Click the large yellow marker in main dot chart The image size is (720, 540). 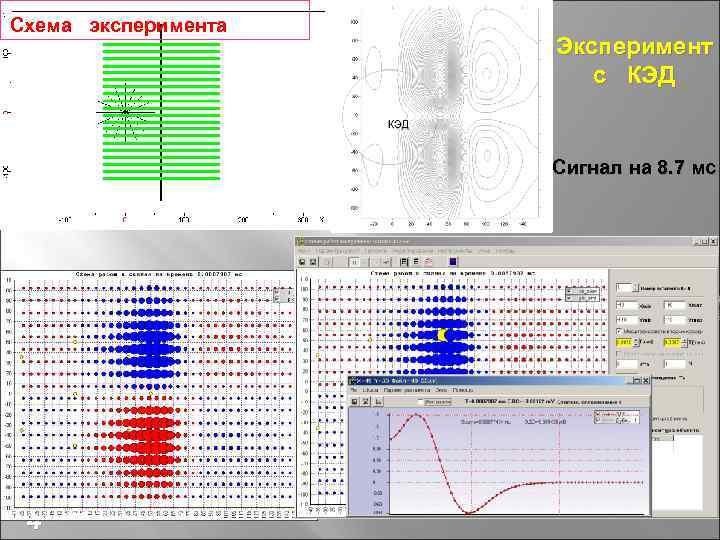coord(443,335)
